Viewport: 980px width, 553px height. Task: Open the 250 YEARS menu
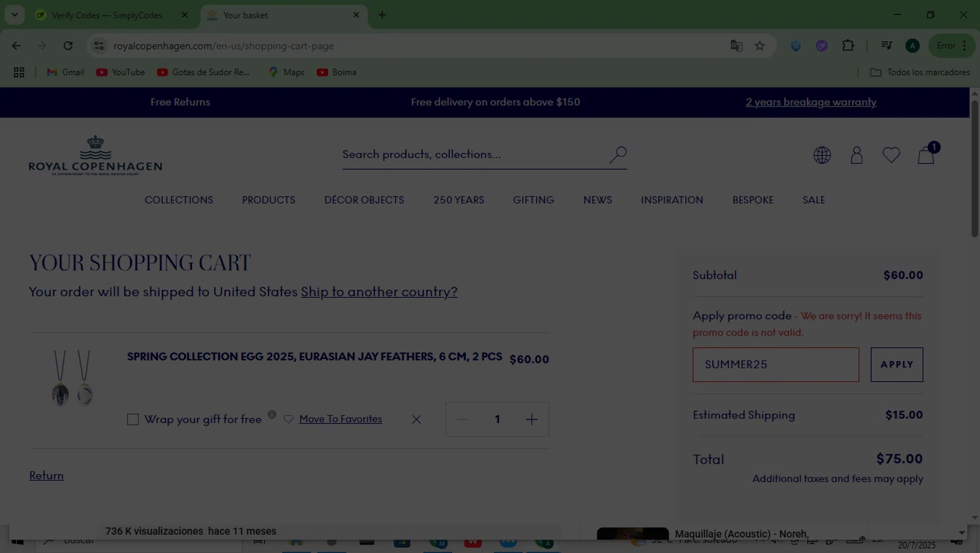click(459, 200)
